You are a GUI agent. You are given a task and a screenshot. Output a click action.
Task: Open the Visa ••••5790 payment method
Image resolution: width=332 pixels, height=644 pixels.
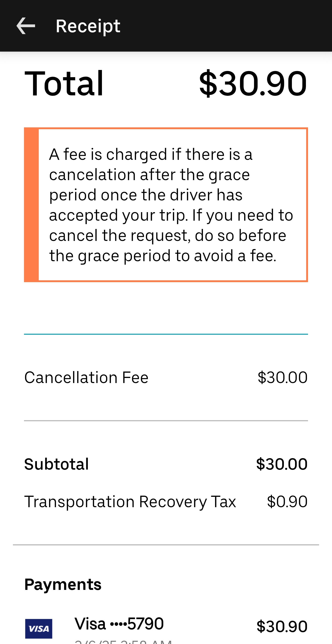(119, 624)
